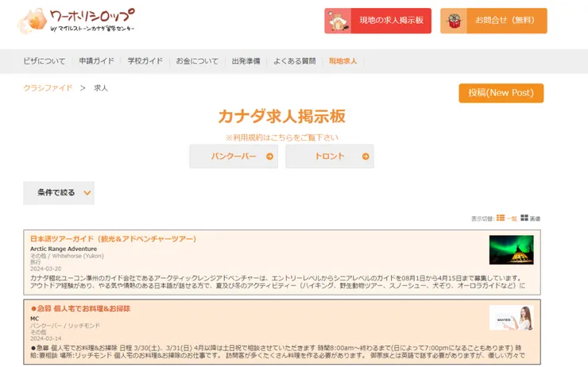Filter jobs by バンクーバー button
588x367 pixels.
click(234, 156)
